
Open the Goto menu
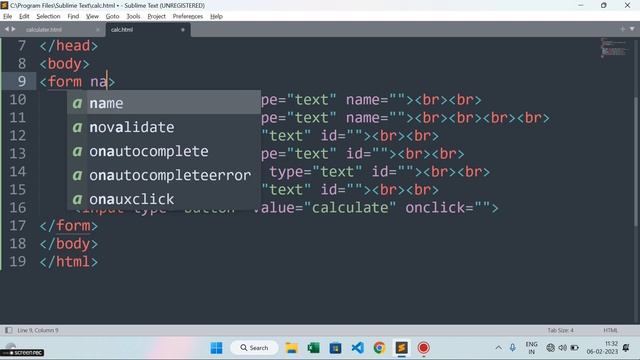coord(112,16)
